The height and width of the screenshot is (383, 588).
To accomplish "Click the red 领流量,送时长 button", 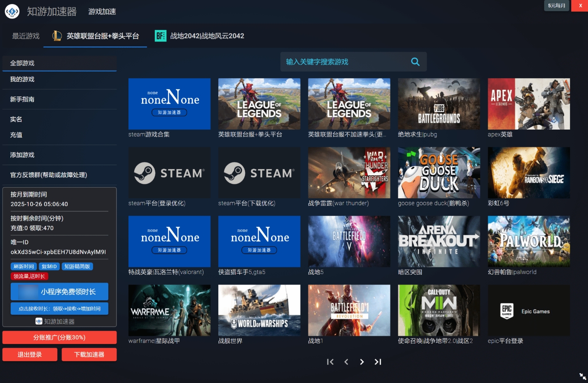I will click(29, 276).
